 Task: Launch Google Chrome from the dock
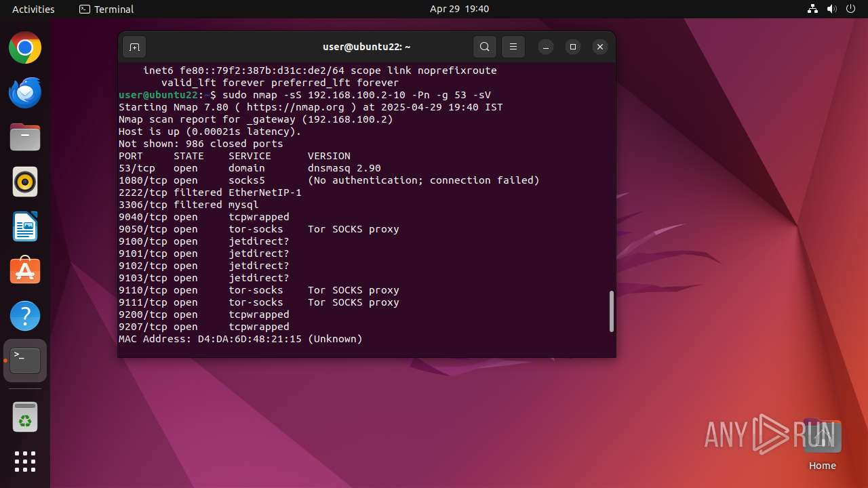point(25,48)
